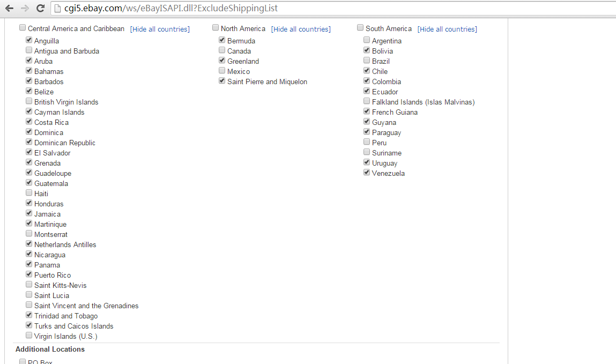This screenshot has width=616, height=364.
Task: Enable the Canada checkbox
Action: [x=222, y=50]
